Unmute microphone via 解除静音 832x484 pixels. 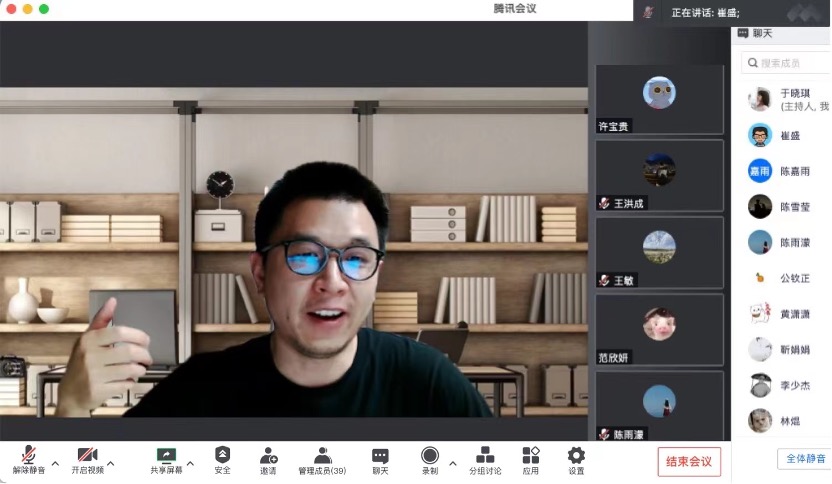pos(29,457)
